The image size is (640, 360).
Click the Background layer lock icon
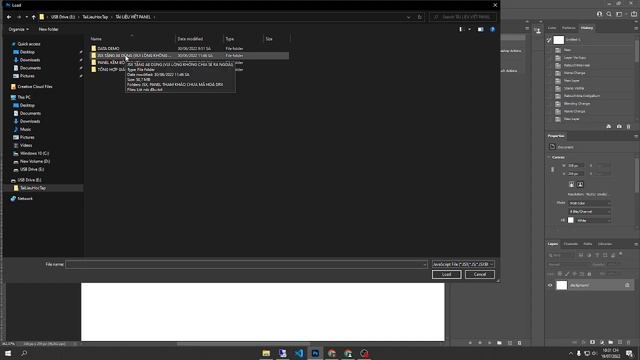(x=627, y=285)
